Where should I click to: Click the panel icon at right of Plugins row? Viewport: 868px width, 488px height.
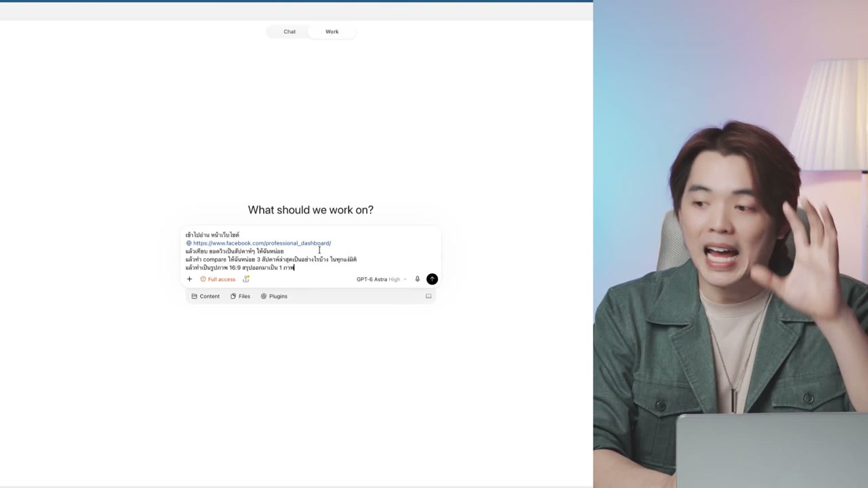click(x=429, y=296)
